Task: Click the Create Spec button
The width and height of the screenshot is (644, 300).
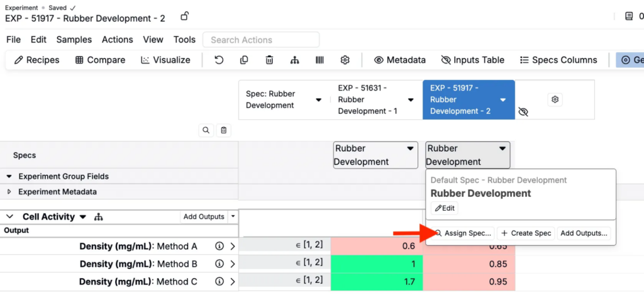Action: pos(526,233)
